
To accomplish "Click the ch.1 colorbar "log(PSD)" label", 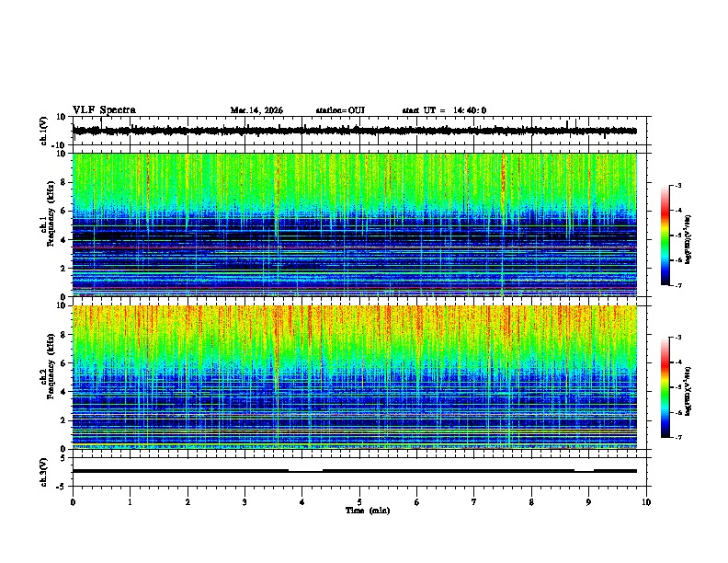I will [x=688, y=240].
